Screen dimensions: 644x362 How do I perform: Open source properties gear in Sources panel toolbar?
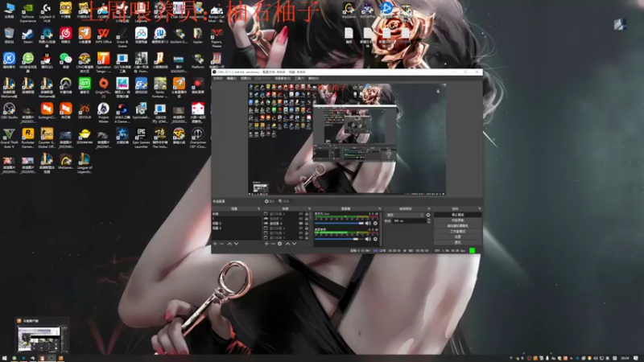(x=279, y=244)
